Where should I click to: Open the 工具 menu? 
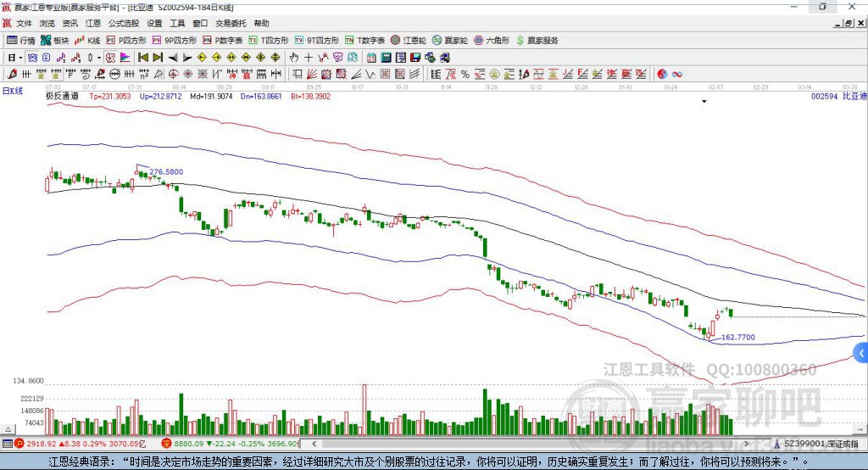click(177, 23)
